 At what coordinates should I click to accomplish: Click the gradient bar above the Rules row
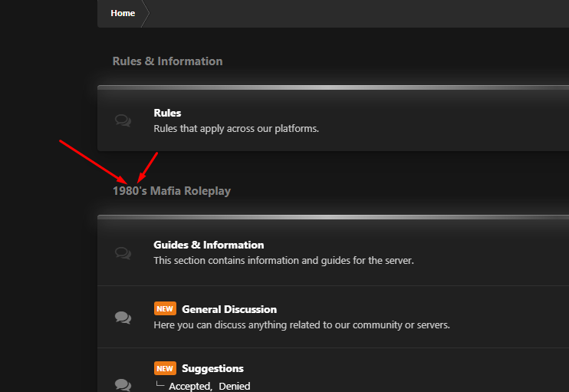(333, 87)
